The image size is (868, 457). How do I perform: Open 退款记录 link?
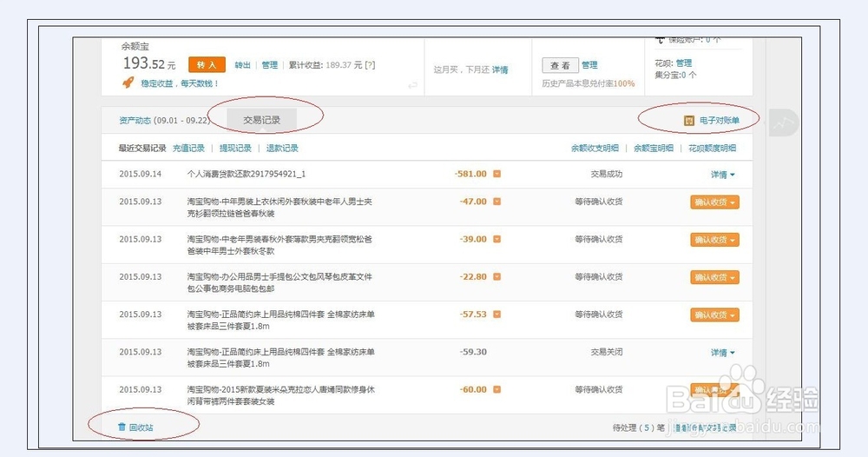282,148
